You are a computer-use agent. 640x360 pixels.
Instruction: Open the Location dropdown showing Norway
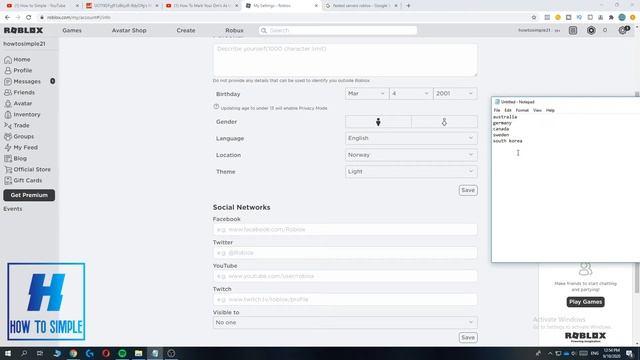pos(411,155)
